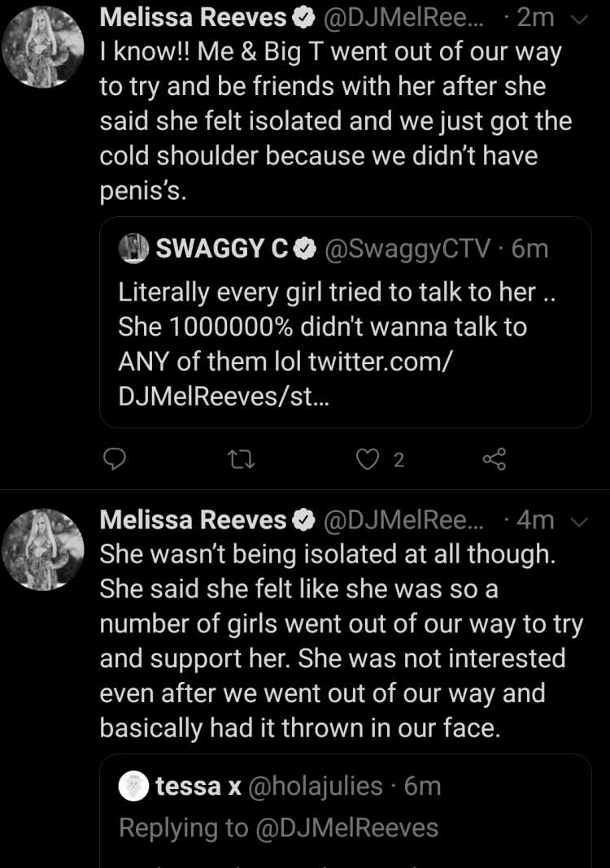Tap tessa x's small profile picture
Screen dimensions: 610x868
coord(133,786)
